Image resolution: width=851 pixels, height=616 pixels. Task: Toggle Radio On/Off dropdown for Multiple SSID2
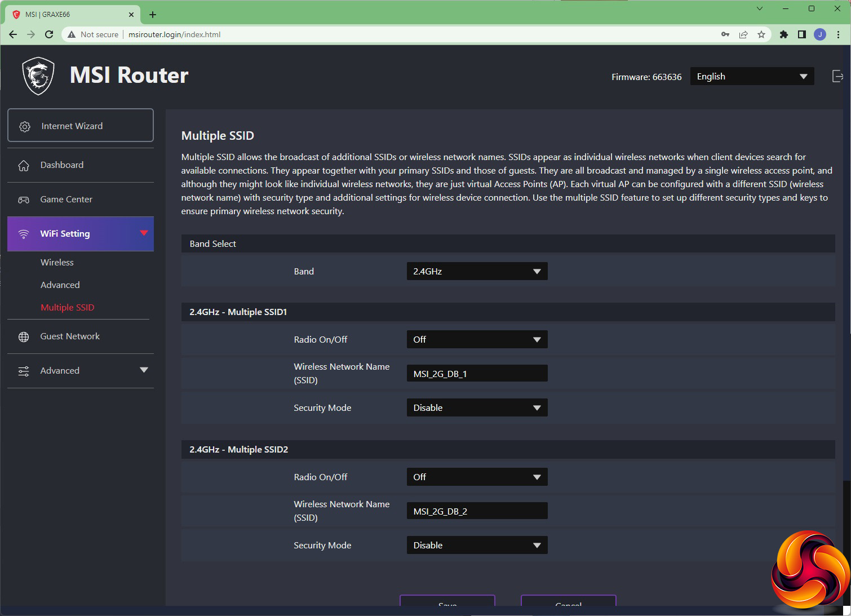pyautogui.click(x=477, y=477)
